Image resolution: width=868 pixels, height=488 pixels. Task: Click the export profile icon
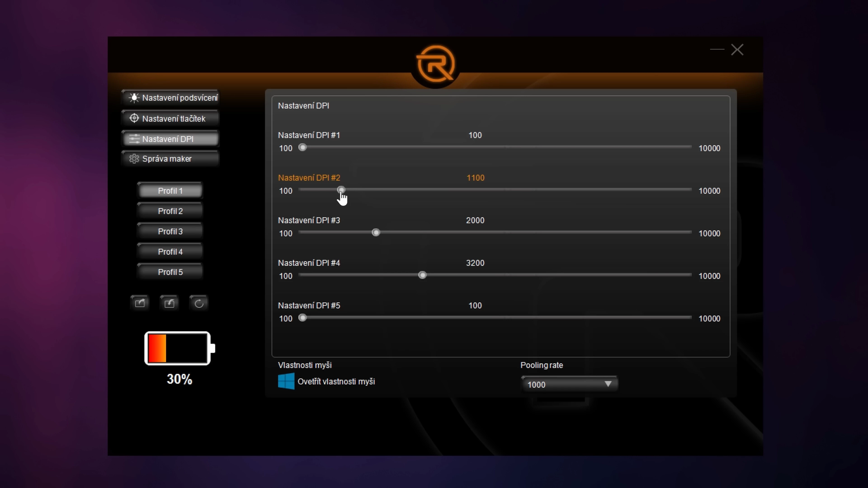140,303
